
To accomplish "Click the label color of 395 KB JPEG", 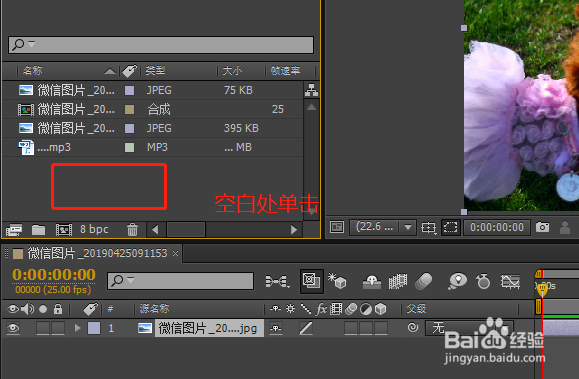I will point(130,128).
